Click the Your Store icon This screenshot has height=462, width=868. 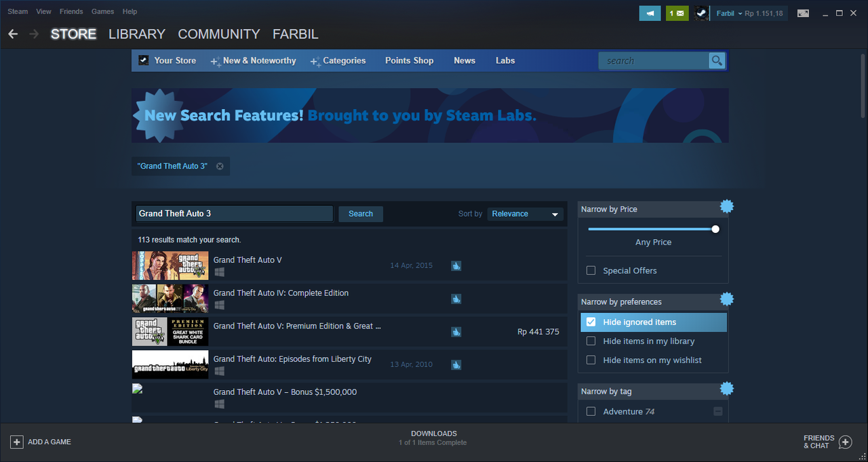[x=143, y=60]
